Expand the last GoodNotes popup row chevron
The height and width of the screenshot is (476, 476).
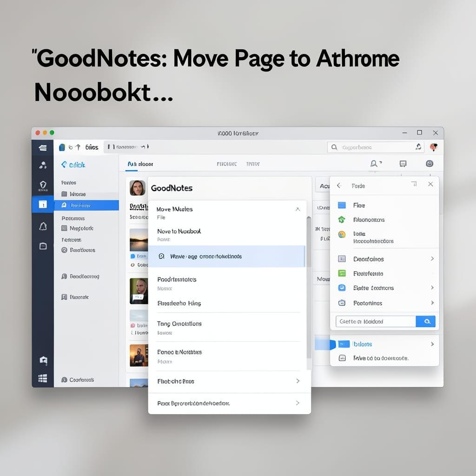click(298, 403)
